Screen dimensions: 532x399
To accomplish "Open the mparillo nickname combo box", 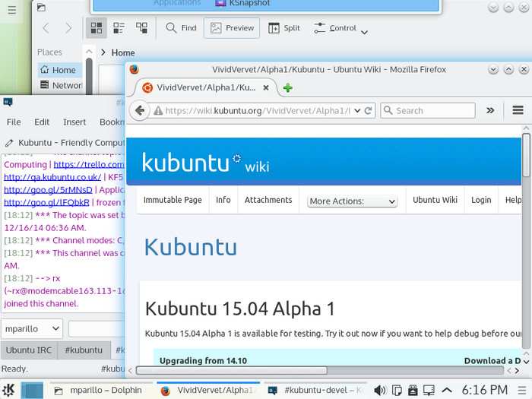I will pos(32,329).
